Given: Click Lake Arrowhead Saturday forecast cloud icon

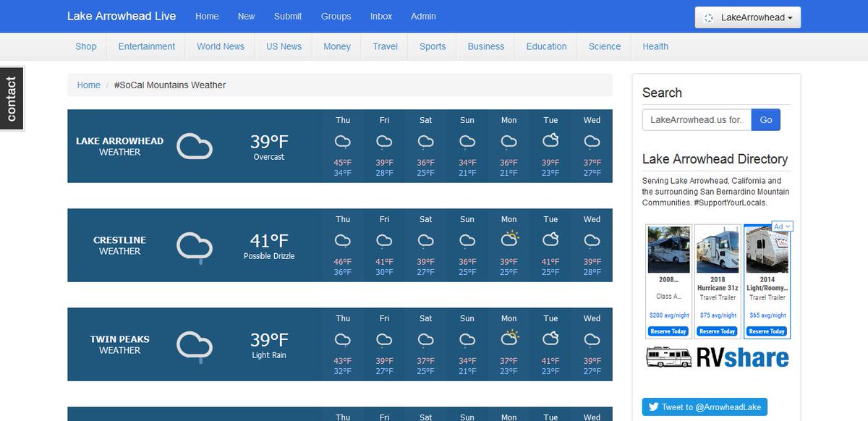Looking at the screenshot, I should 425,141.
